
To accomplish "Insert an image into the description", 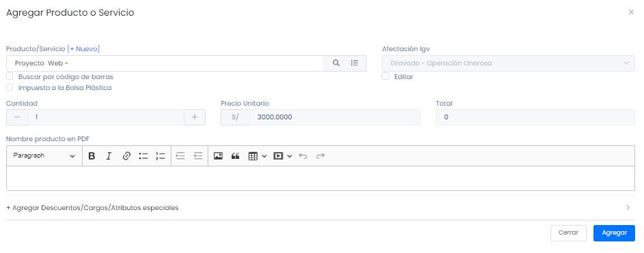I will point(218,155).
